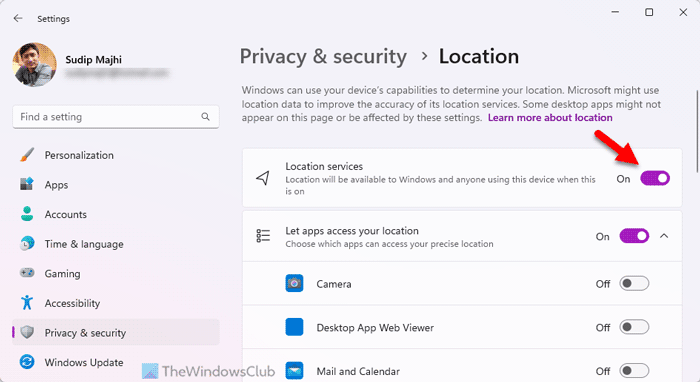700x382 pixels.
Task: Click the Accounts person icon
Action: [x=27, y=214]
